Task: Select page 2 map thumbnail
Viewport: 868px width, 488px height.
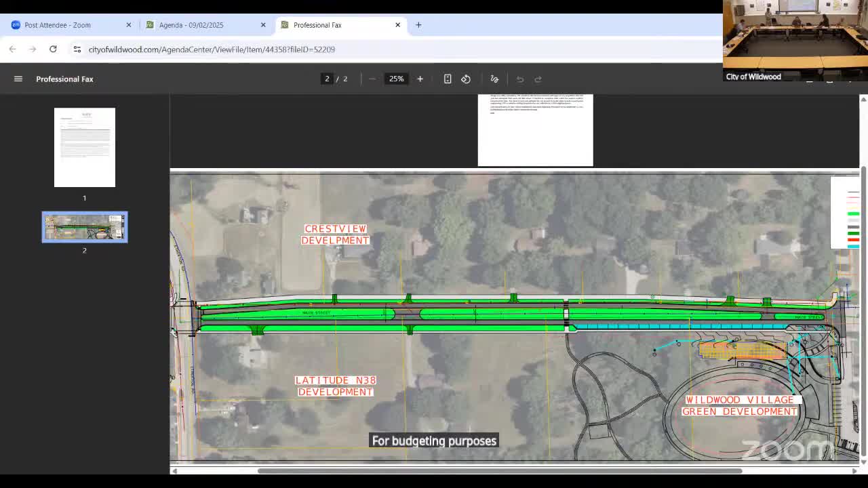Action: tap(85, 227)
